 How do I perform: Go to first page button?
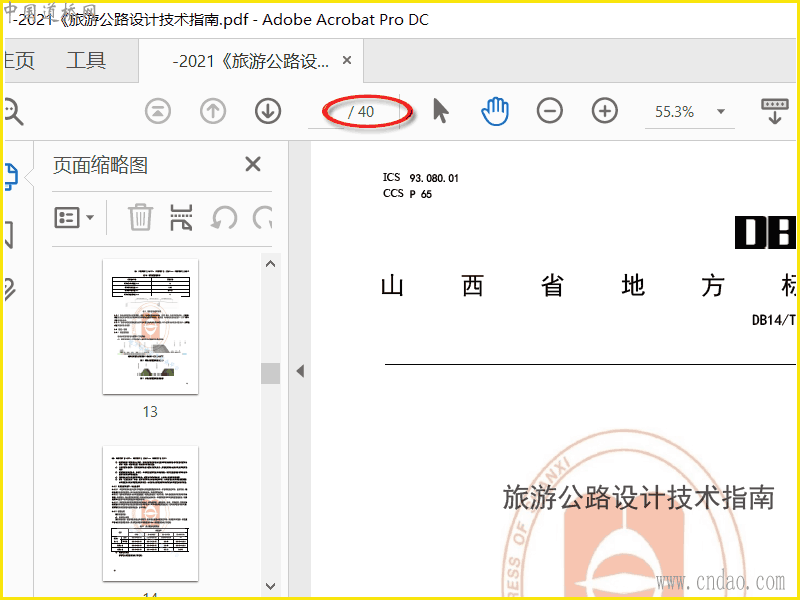158,111
